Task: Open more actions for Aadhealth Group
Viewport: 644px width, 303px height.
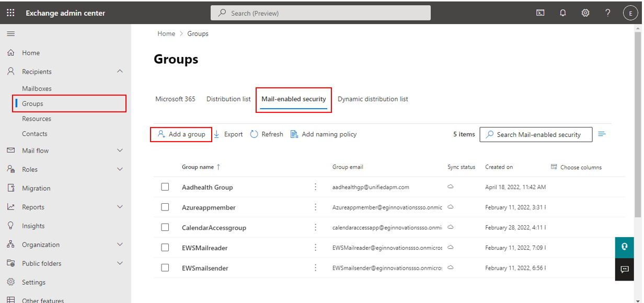Action: 315,187
